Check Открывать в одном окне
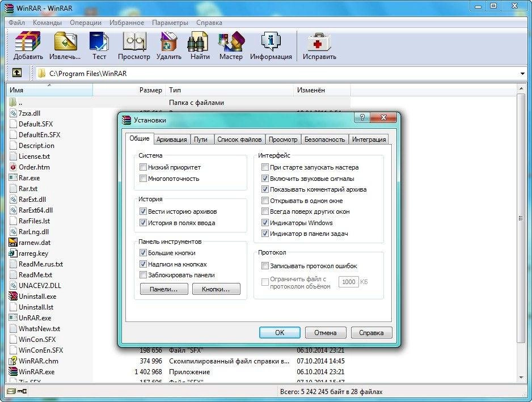 click(265, 201)
